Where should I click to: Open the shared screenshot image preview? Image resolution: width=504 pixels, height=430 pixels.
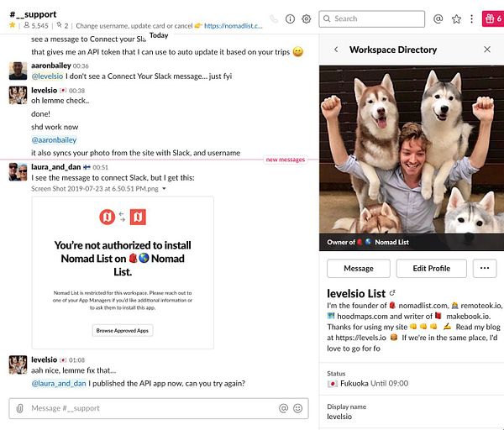123,272
